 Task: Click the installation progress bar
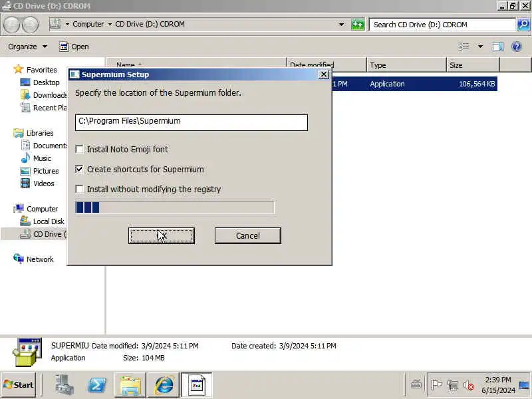point(175,207)
